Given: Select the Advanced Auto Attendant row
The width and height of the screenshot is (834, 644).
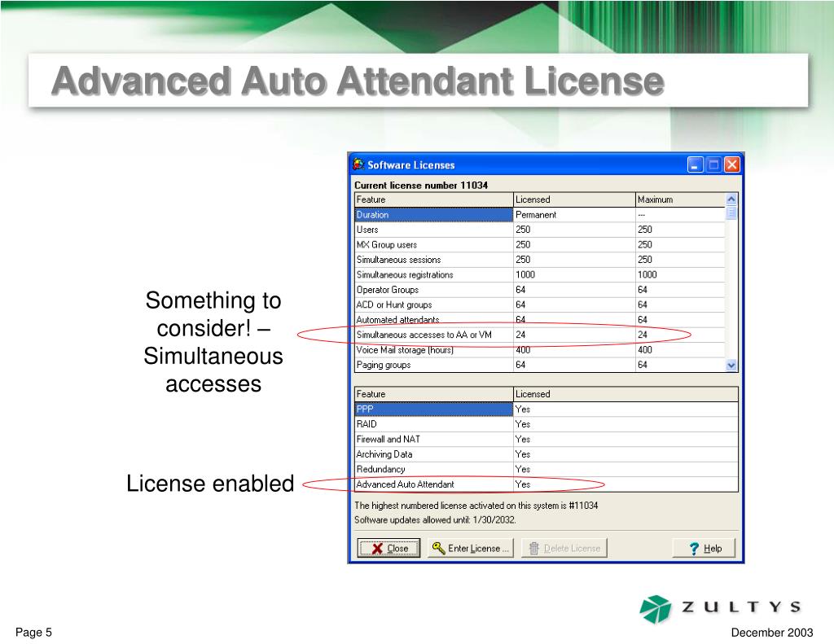Looking at the screenshot, I should 546,484.
